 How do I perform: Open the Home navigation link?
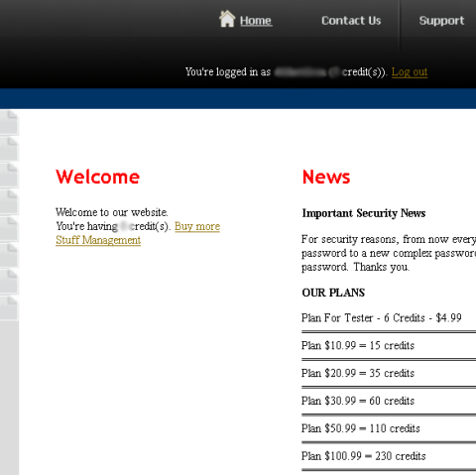[x=256, y=21]
